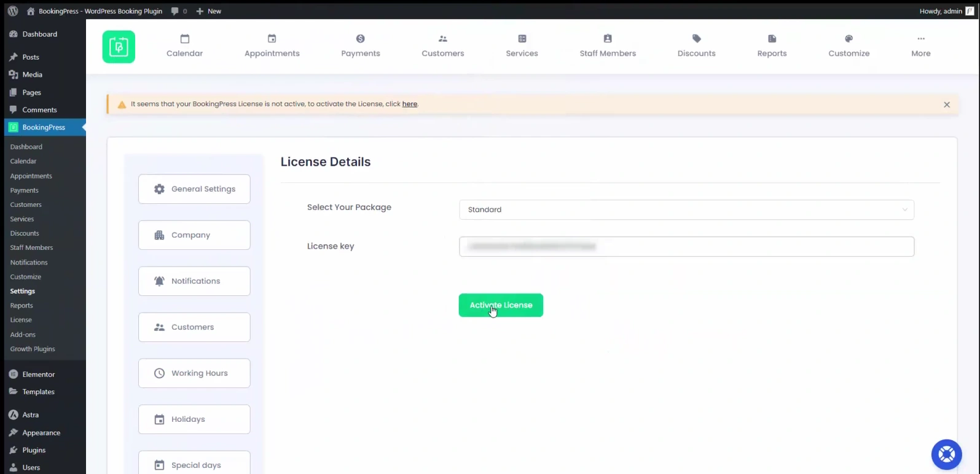
Task: Open the Staff Members submenu item
Action: click(x=32, y=247)
